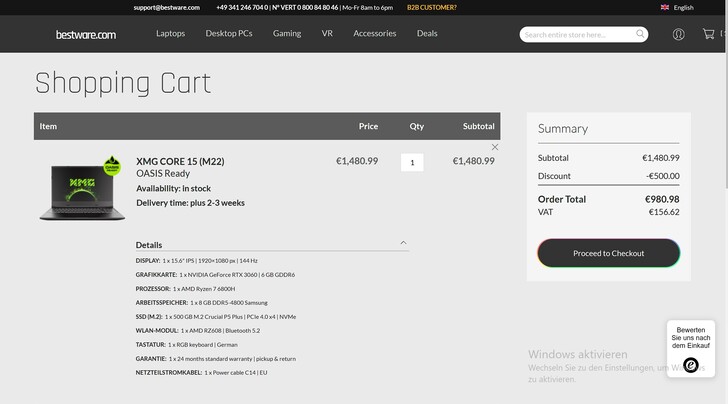
Task: Click the Order Total amount €980.98
Action: (662, 199)
